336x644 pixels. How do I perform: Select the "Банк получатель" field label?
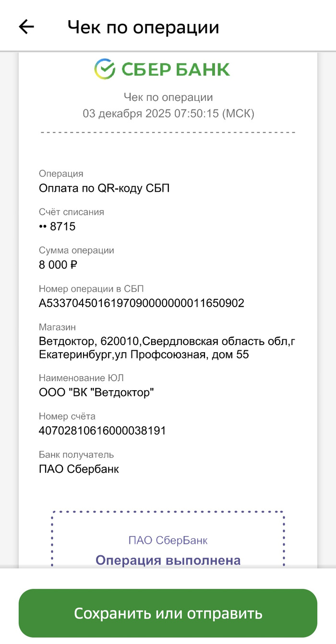(x=76, y=455)
